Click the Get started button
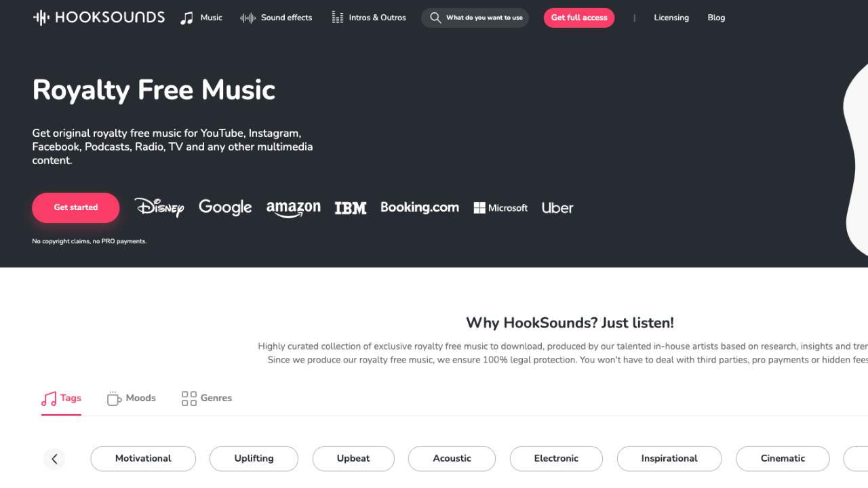The image size is (868, 488). point(76,207)
